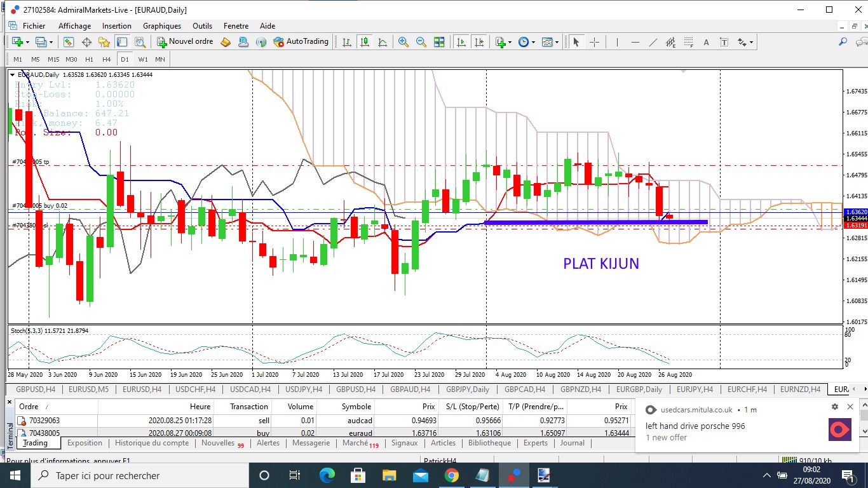Toggle chart auto scroll
This screenshot has height=488, width=868.
tap(461, 42)
